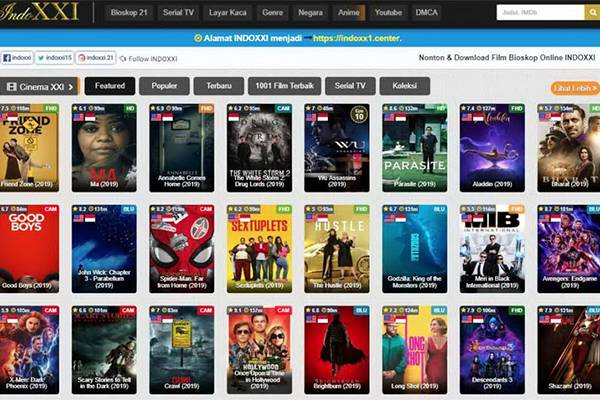Open The White Storm 2 poster
The width and height of the screenshot is (600, 400).
coord(259,148)
